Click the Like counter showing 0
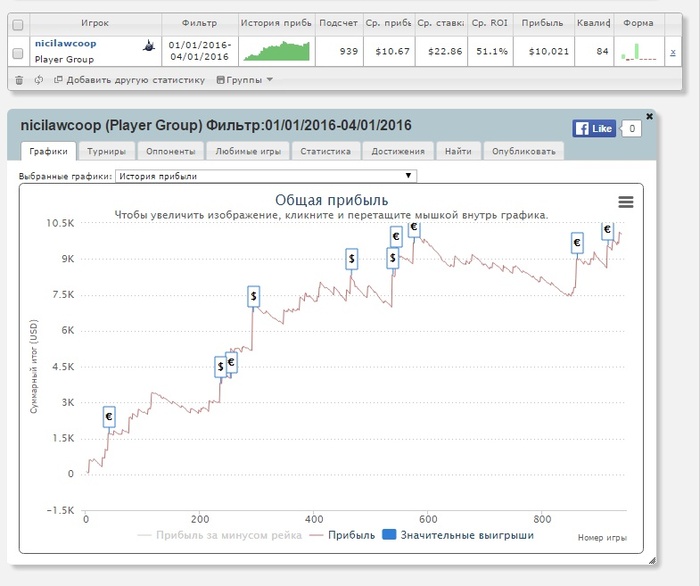This screenshot has width=700, height=586. coord(631,129)
